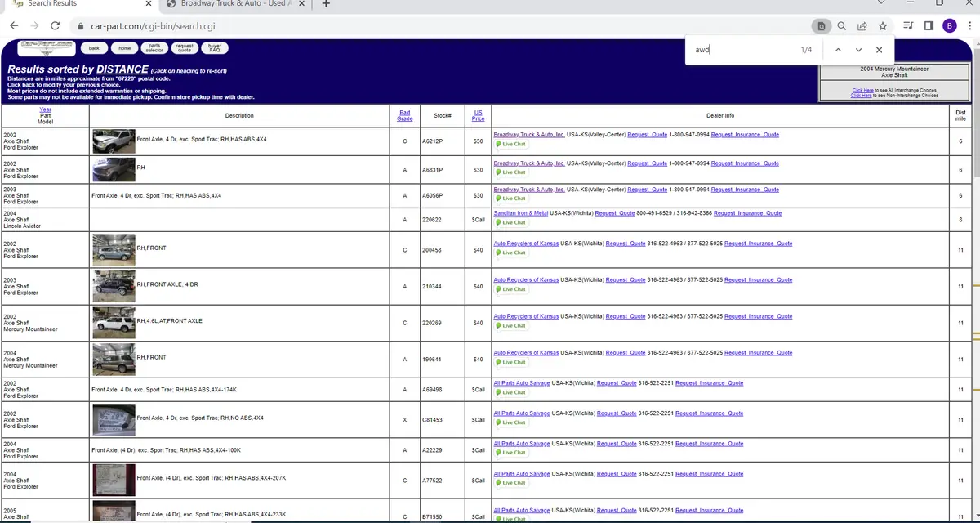Screen dimensions: 980x523
Task: Open thumbnail for stock A6212P
Action: (114, 141)
